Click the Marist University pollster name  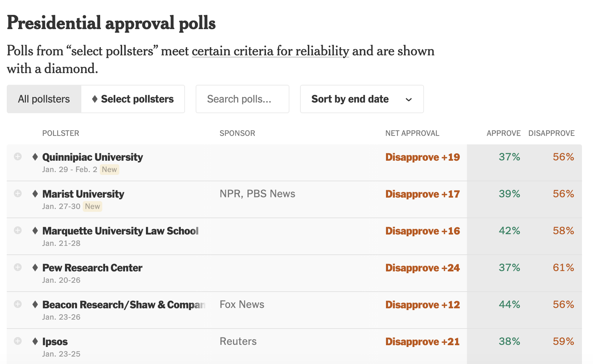tap(83, 194)
